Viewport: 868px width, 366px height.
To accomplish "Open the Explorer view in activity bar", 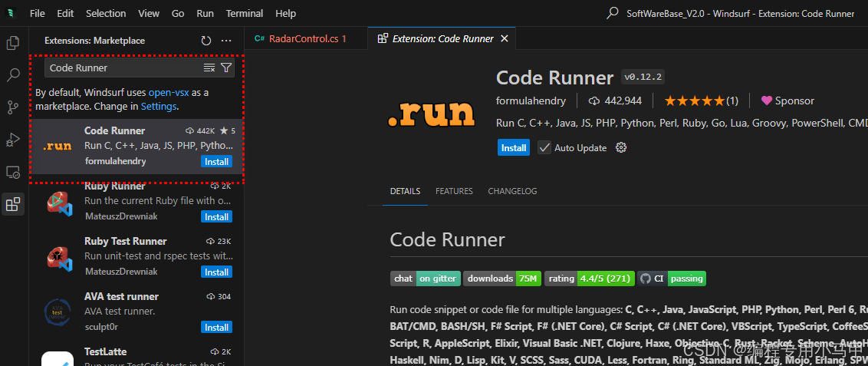I will (x=13, y=43).
